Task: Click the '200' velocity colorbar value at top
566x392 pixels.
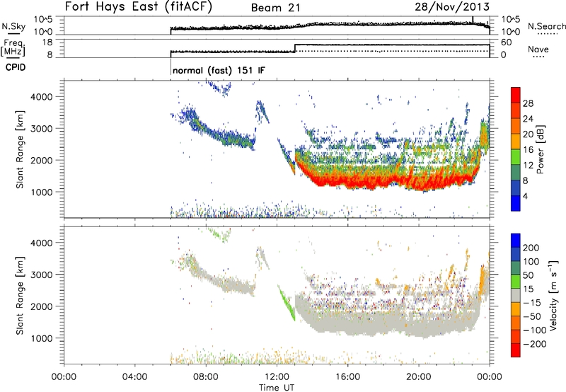Action: click(531, 248)
